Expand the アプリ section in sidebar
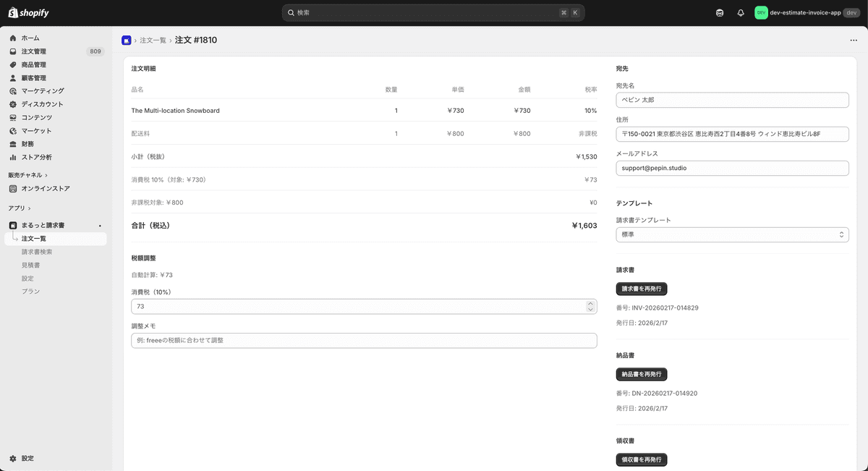 coord(20,208)
